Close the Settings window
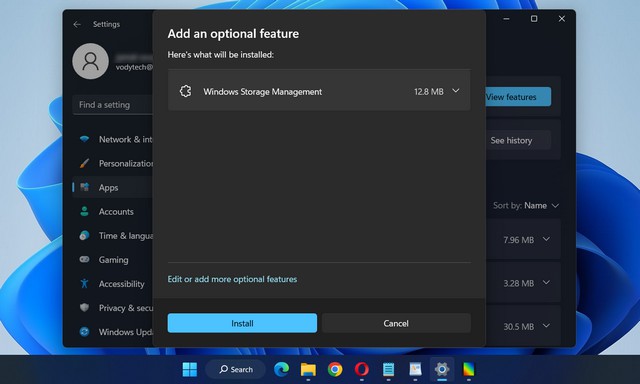The image size is (640, 384). coord(562,19)
